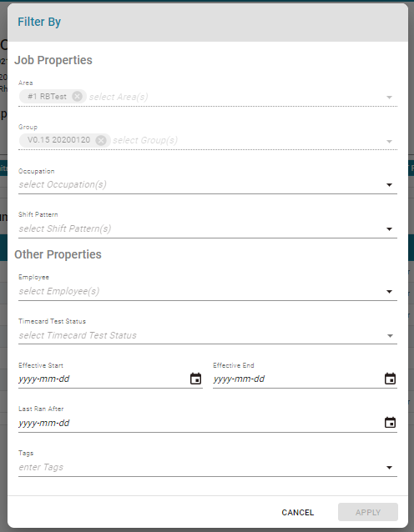Click the enter Tags input field
Viewport: 414px width, 532px height.
point(200,467)
